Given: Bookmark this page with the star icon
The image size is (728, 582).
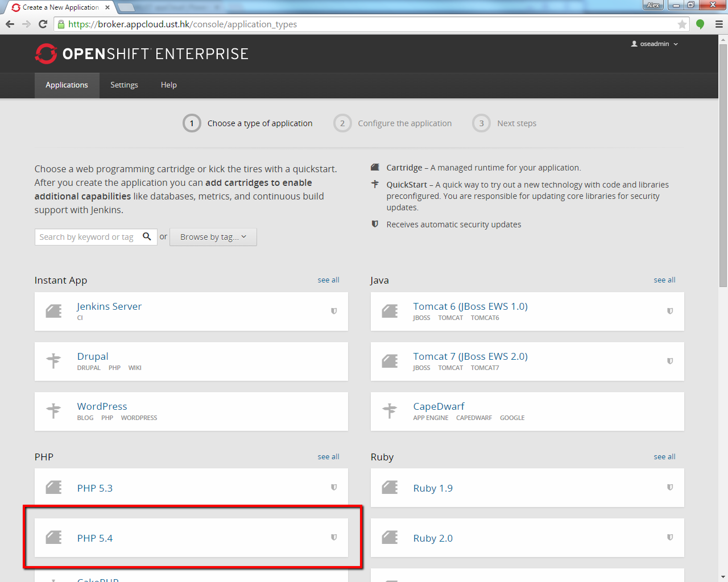Looking at the screenshot, I should coord(682,24).
